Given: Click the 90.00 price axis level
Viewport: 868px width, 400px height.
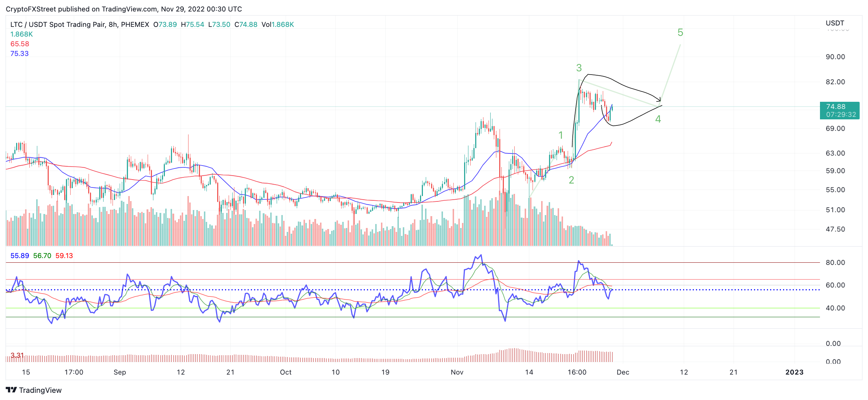Looking at the screenshot, I should [835, 57].
